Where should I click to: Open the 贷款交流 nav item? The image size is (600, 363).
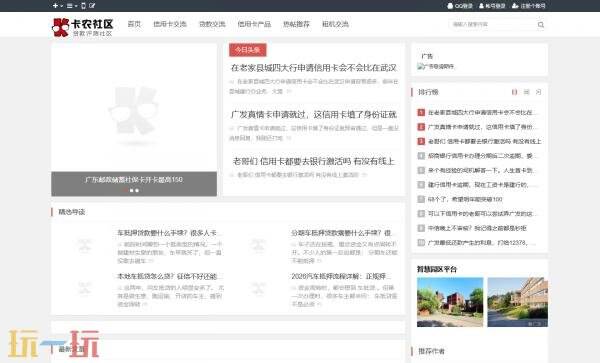(212, 24)
